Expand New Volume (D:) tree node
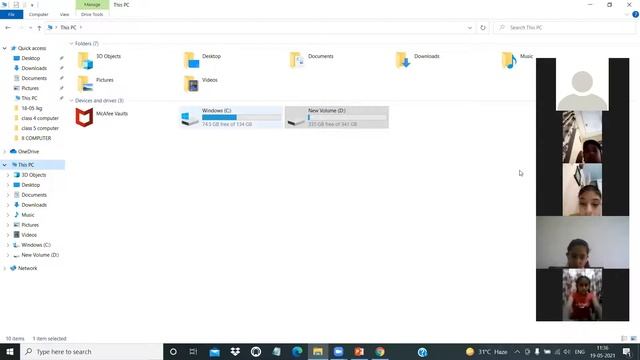This screenshot has width=640, height=360. (8, 255)
